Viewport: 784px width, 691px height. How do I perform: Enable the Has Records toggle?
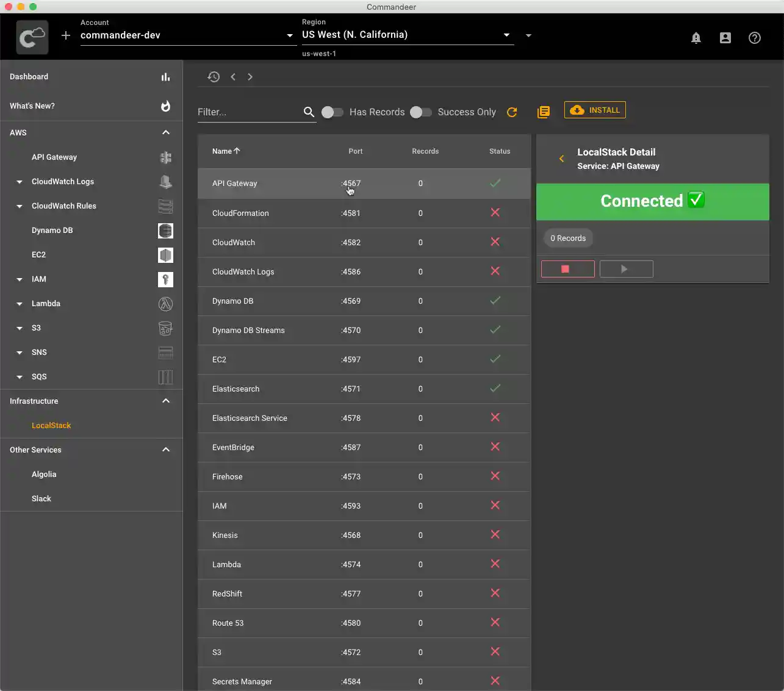(x=332, y=112)
